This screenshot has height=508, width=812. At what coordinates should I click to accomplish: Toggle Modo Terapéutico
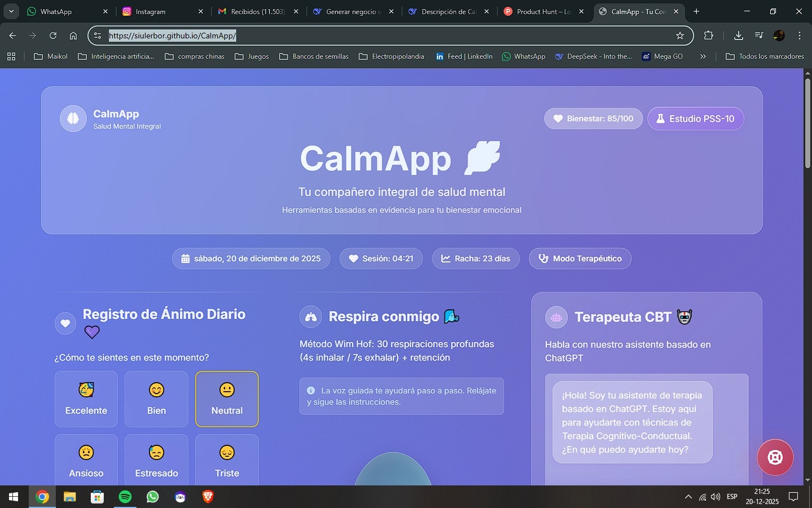pos(580,259)
